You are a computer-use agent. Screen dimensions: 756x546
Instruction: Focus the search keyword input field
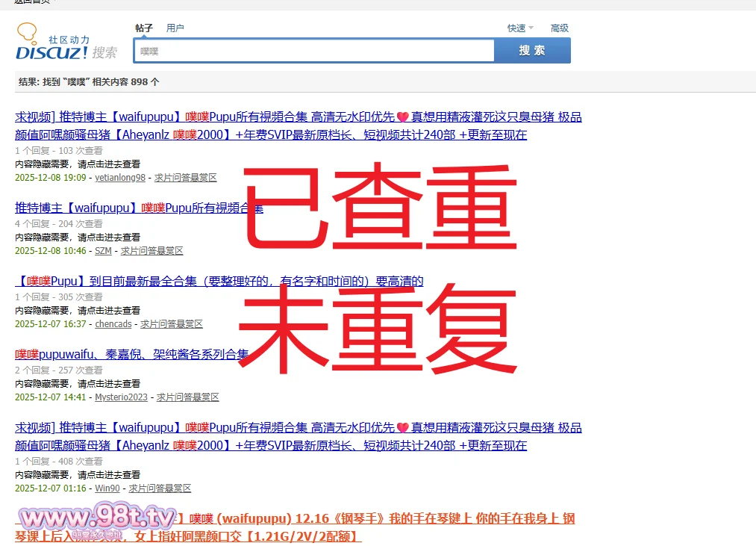(x=313, y=51)
